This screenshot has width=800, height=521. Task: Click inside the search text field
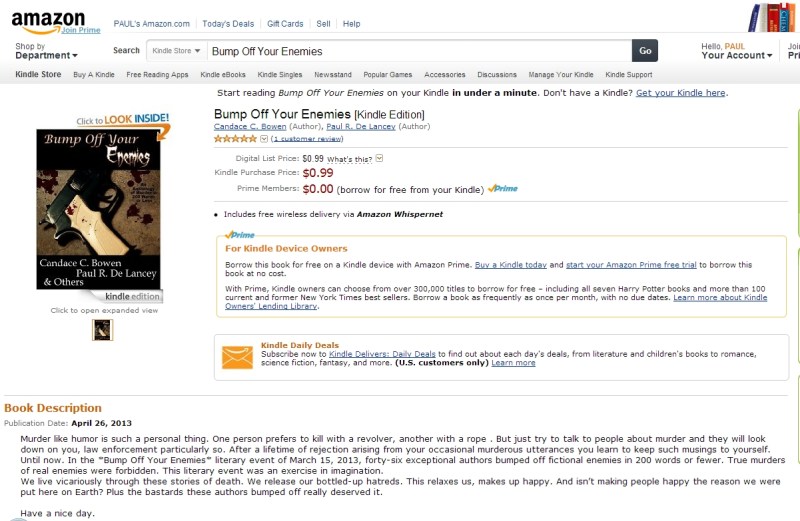(418, 51)
